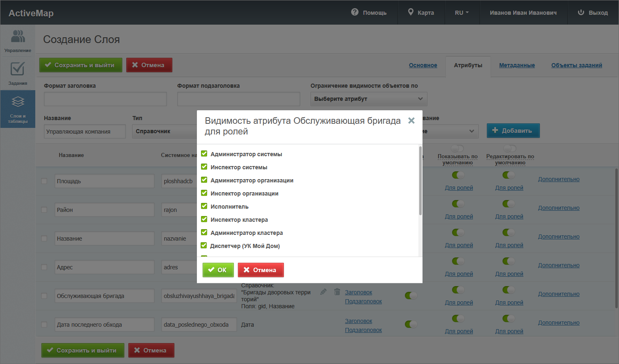Click trash icon in Обслуживающая бригада row
Image resolution: width=619 pixels, height=364 pixels.
[x=337, y=292]
